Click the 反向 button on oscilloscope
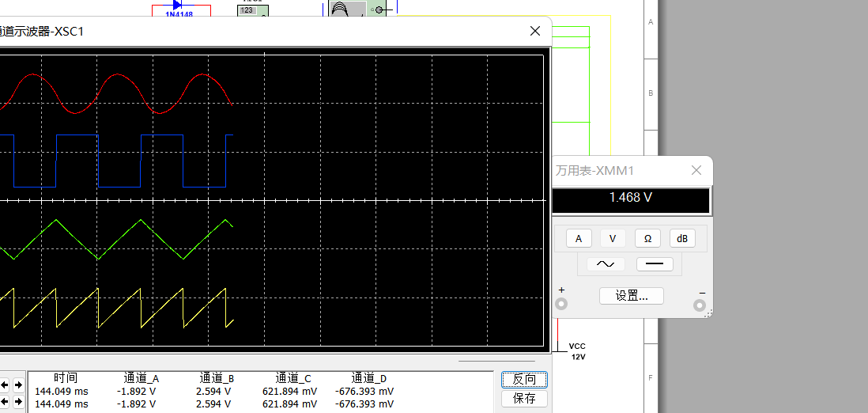 [x=524, y=380]
